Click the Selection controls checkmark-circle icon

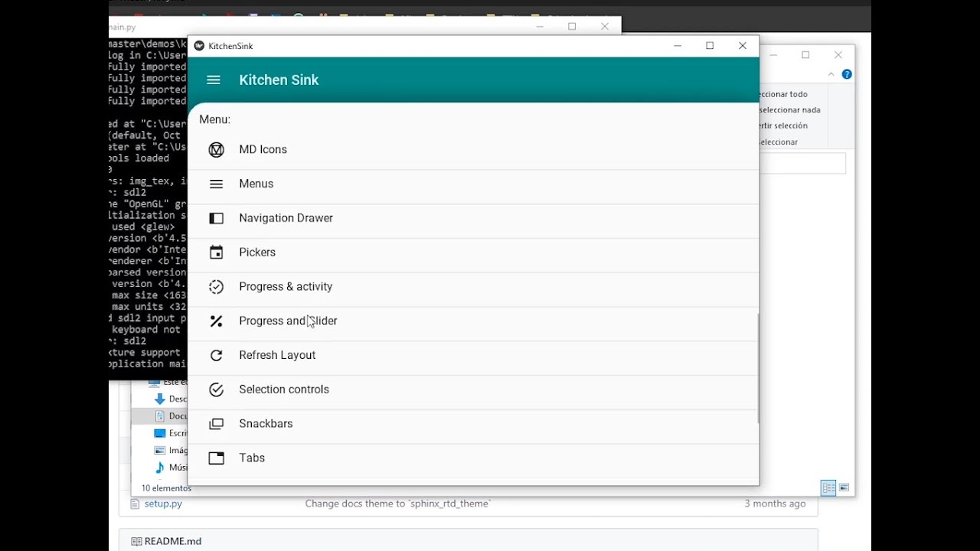coord(217,390)
